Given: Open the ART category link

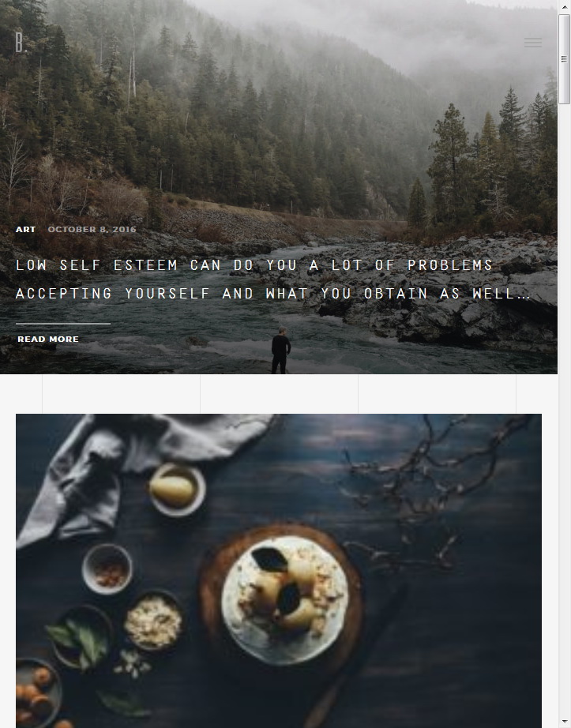Looking at the screenshot, I should click(x=25, y=229).
